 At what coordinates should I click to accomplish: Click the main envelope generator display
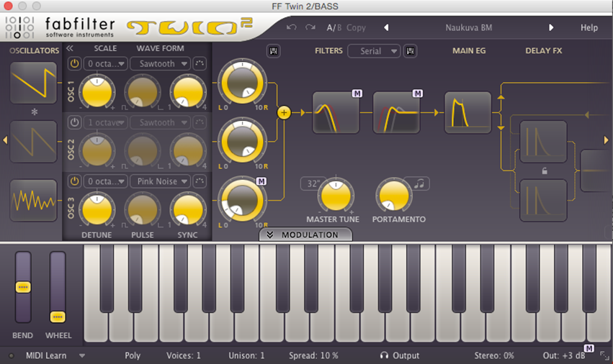click(x=467, y=112)
